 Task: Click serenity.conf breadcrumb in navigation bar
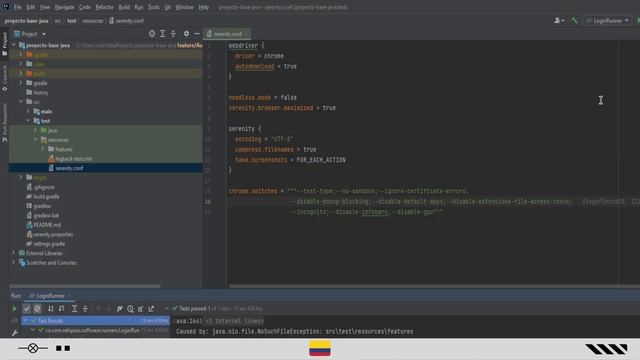coord(126,20)
